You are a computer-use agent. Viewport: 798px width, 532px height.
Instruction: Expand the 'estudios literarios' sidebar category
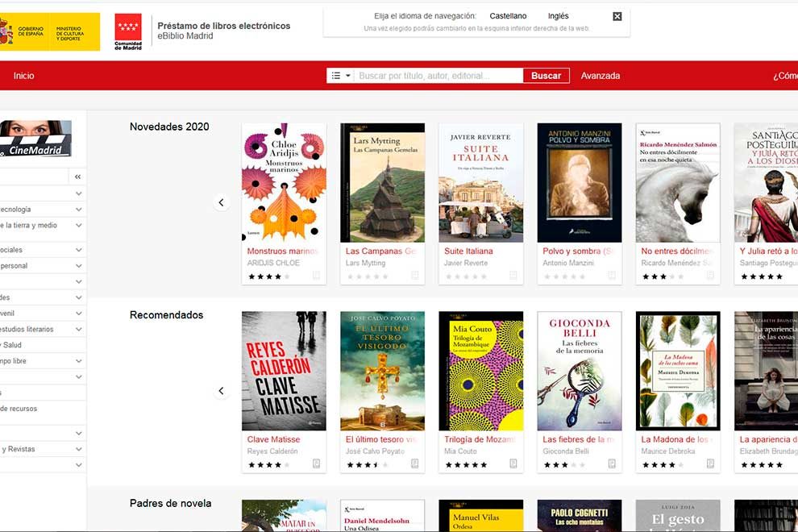(x=78, y=330)
